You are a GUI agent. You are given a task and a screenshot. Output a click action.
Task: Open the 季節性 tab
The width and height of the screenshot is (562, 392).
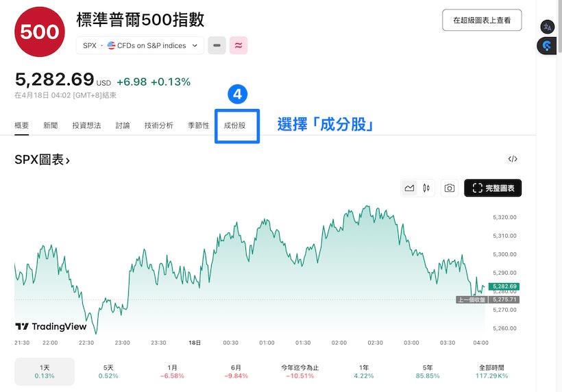click(199, 125)
